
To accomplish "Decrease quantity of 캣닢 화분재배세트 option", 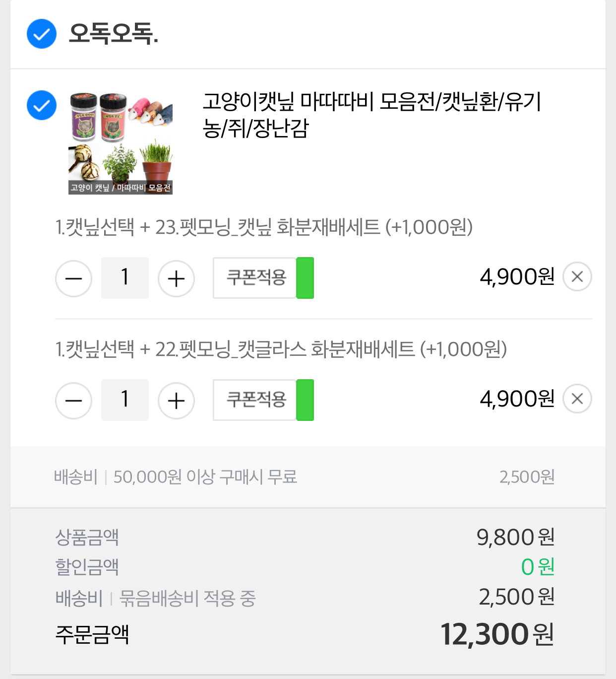I will tap(73, 278).
